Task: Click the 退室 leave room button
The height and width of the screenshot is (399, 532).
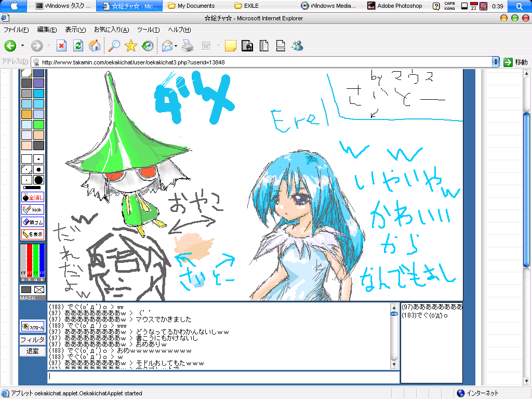Action: point(33,351)
